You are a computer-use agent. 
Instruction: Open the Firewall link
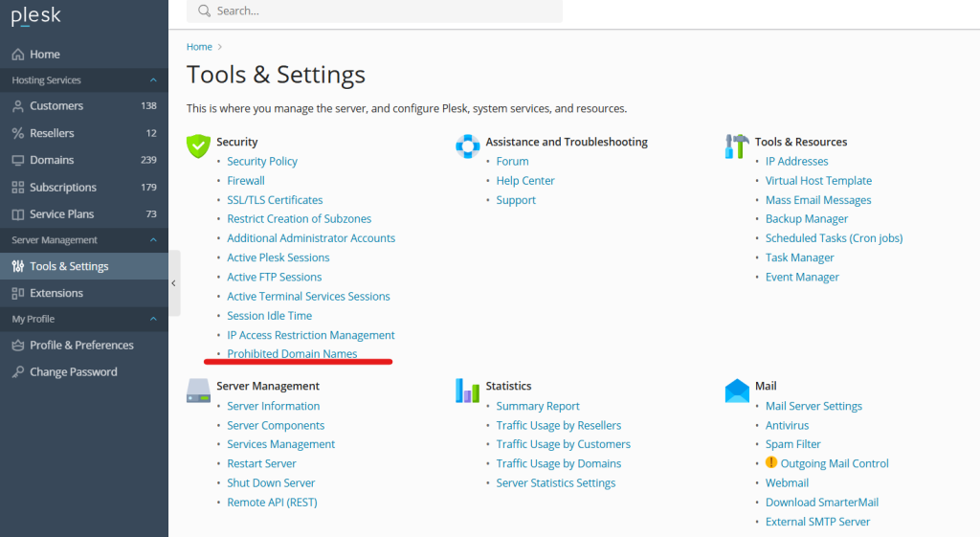[246, 181]
